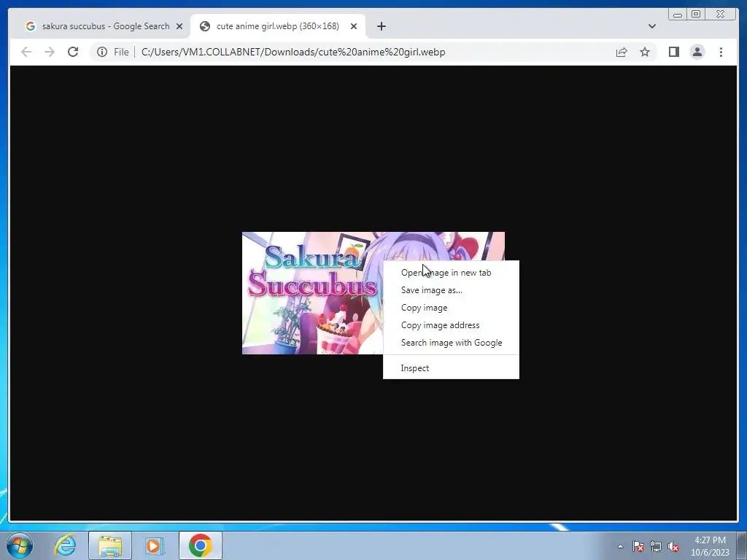Open the Windows Start menu
The width and height of the screenshot is (747, 560).
coord(20,545)
